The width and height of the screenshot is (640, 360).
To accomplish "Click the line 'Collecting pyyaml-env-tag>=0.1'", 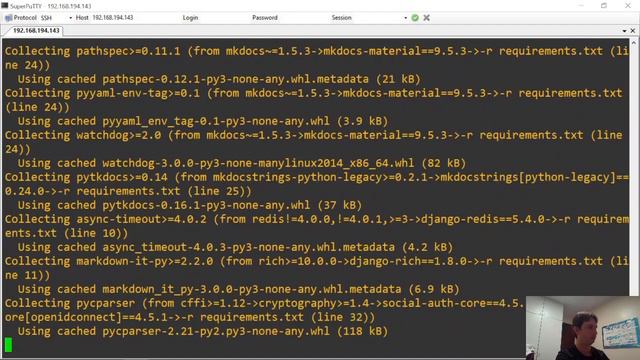I will click(x=102, y=93).
